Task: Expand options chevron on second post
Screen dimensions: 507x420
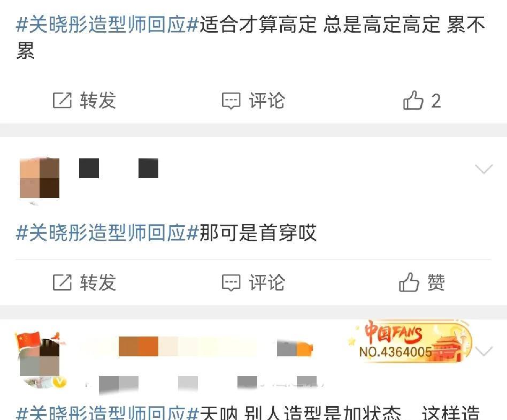Action: 483,169
